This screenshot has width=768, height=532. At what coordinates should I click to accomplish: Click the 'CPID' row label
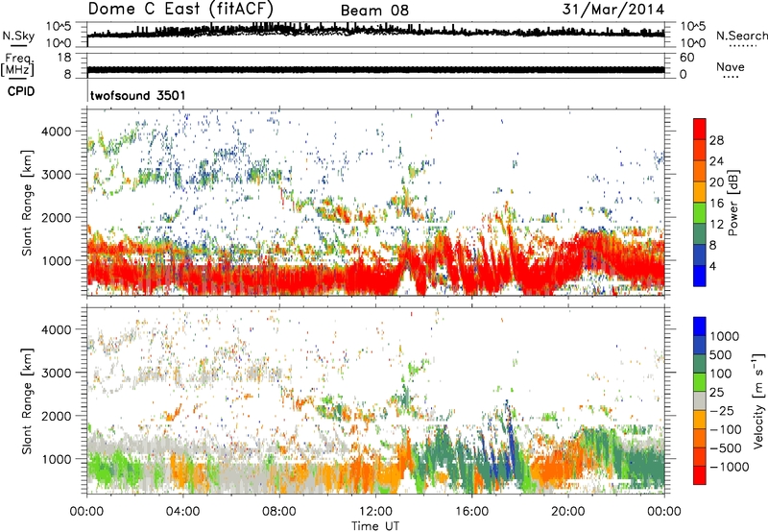pyautogui.click(x=21, y=91)
